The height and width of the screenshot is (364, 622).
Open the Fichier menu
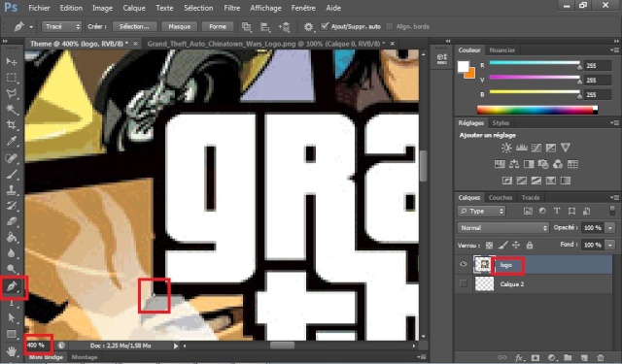click(x=39, y=8)
